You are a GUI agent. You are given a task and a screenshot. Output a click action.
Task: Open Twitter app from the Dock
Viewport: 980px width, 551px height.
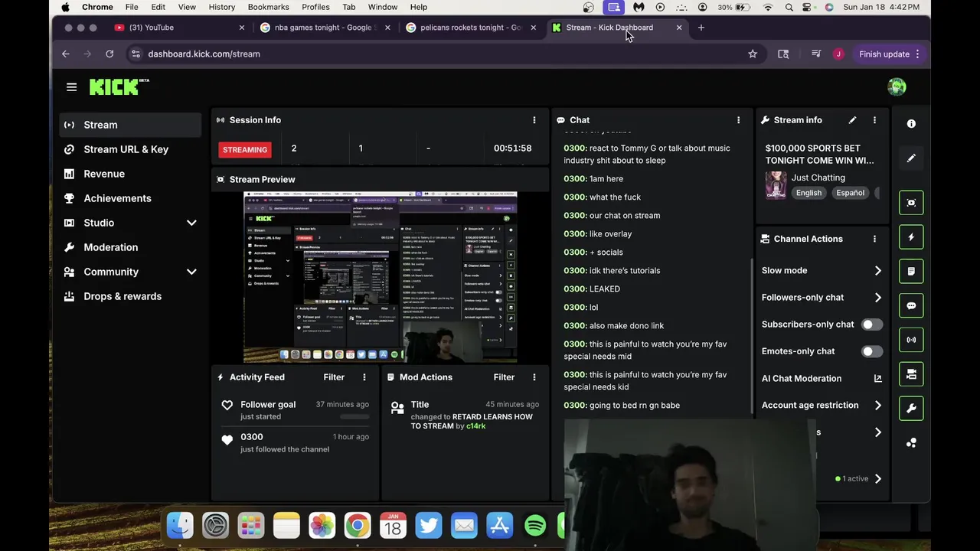[x=429, y=526]
